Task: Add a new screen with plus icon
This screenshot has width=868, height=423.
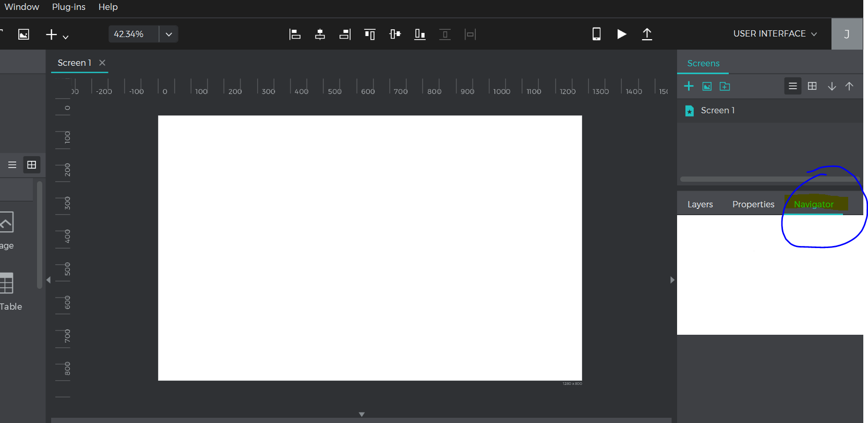Action: (689, 86)
